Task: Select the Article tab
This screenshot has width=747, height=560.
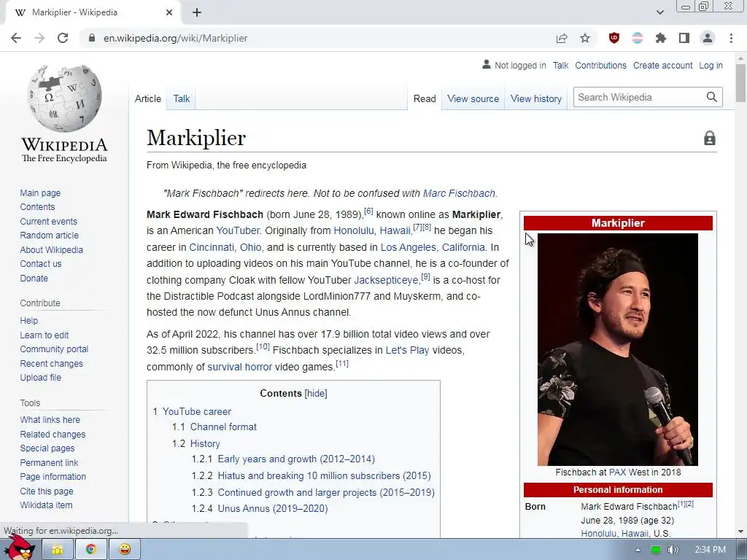Action: (x=147, y=98)
